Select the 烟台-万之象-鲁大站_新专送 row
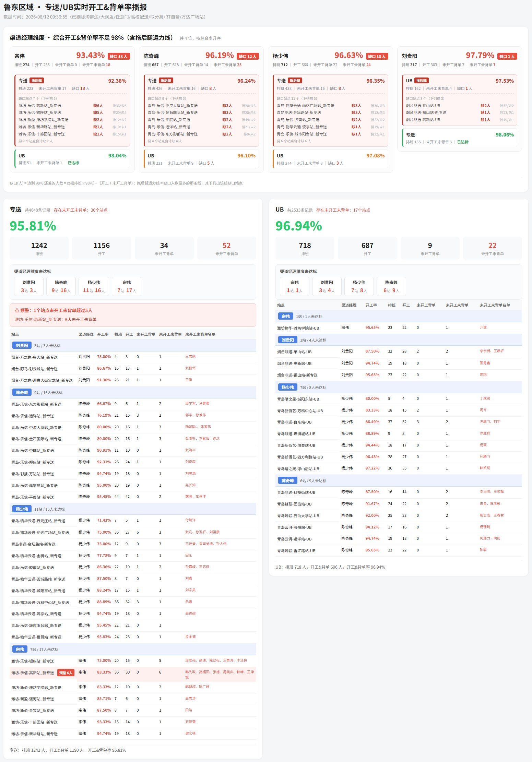 tap(133, 357)
